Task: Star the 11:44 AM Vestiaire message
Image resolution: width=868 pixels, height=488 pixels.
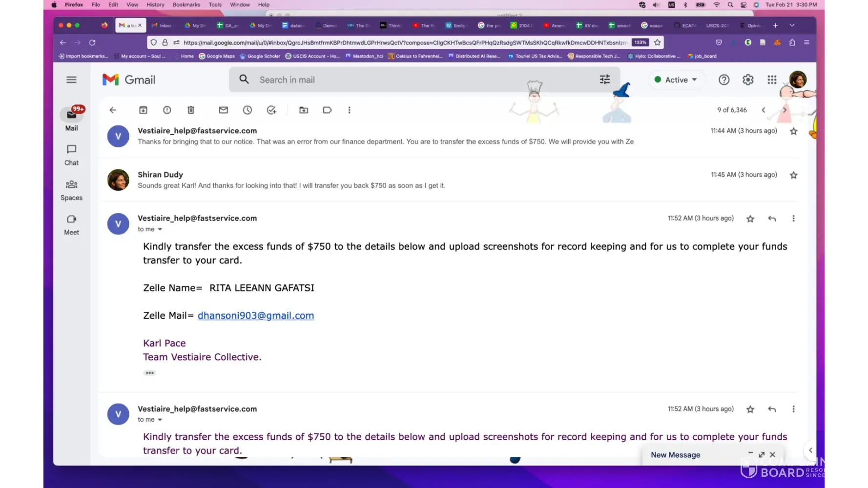Action: tap(793, 131)
